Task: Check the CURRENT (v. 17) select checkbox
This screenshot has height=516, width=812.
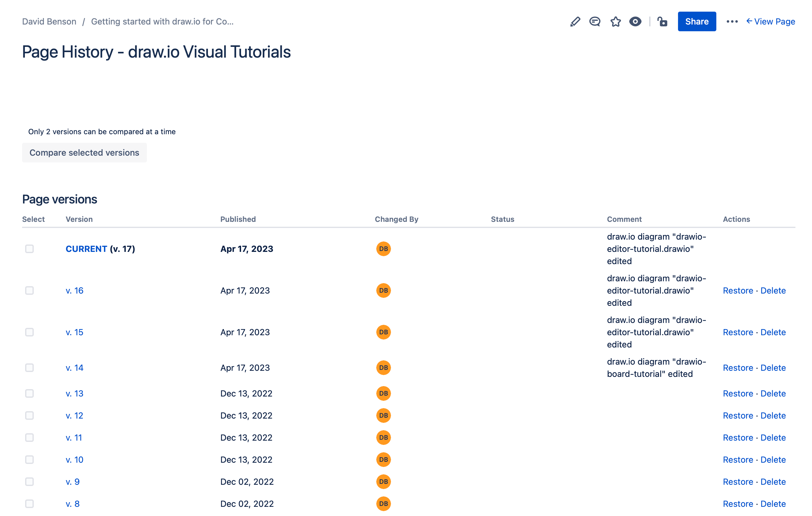Action: tap(29, 249)
